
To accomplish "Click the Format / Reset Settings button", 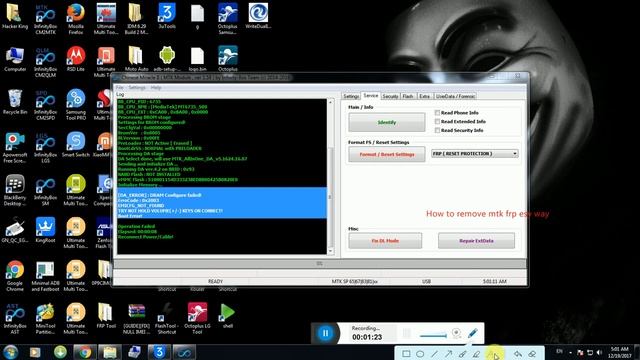I will (x=387, y=154).
